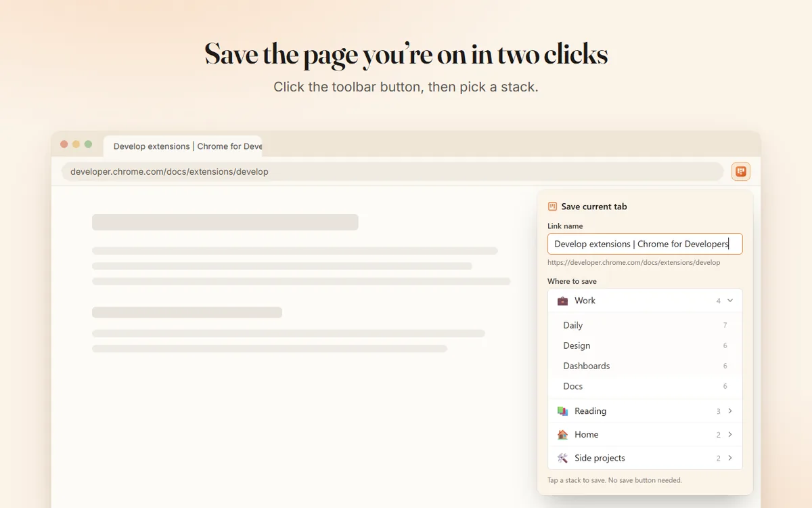Click the Save current tab header icon
This screenshot has height=508, width=812.
[x=552, y=207]
